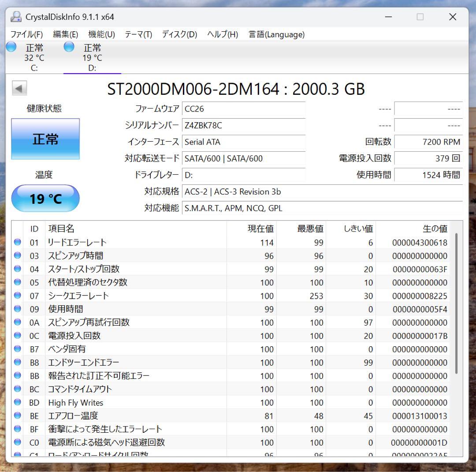Click the 正常 health status button
The height and width of the screenshot is (472, 476).
45,139
